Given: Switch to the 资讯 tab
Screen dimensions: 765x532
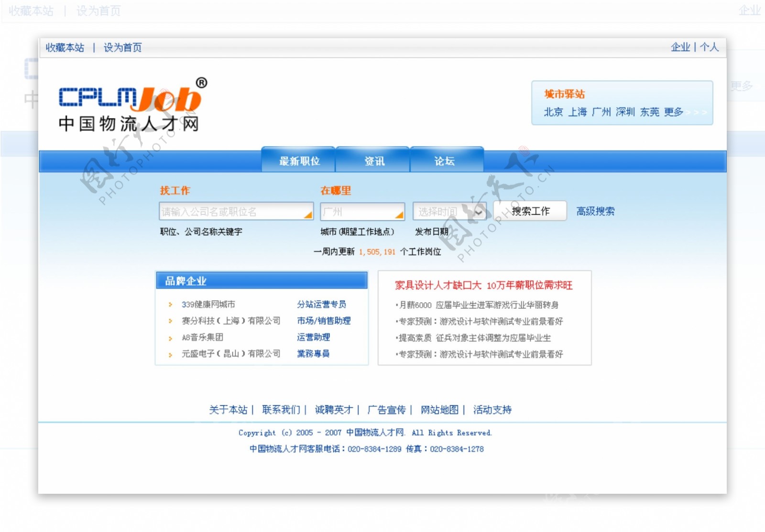Looking at the screenshot, I should [x=374, y=161].
